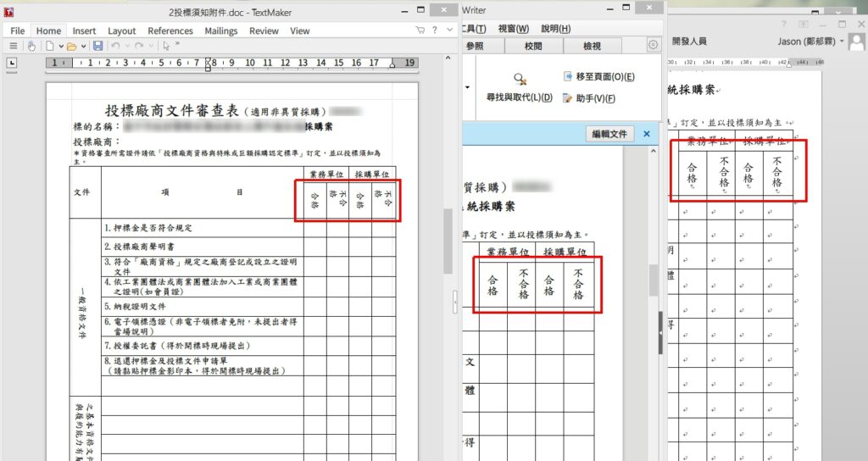Click the right indent marker on TextMaker ruler

pos(392,65)
